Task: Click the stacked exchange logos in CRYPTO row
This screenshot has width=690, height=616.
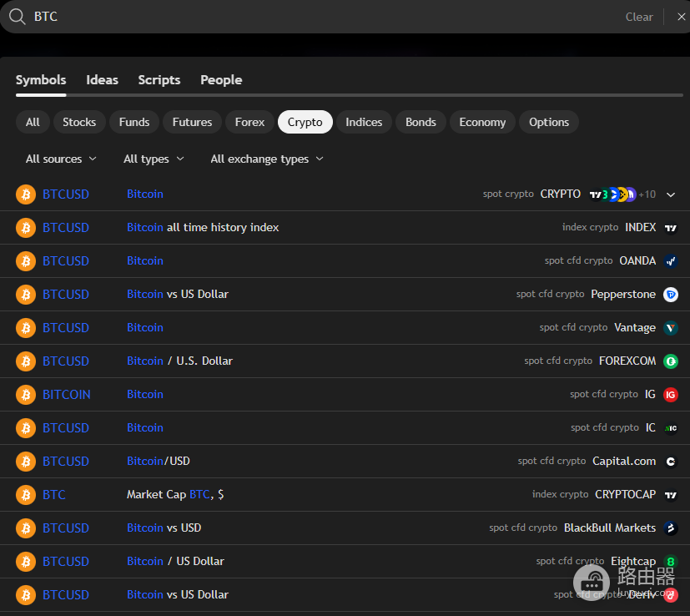Action: tap(612, 194)
